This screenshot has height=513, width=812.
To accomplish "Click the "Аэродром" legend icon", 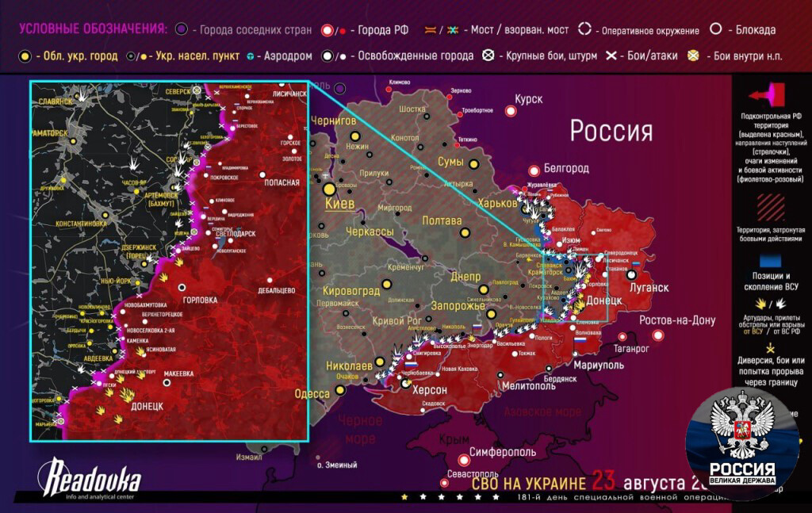I will point(249,57).
